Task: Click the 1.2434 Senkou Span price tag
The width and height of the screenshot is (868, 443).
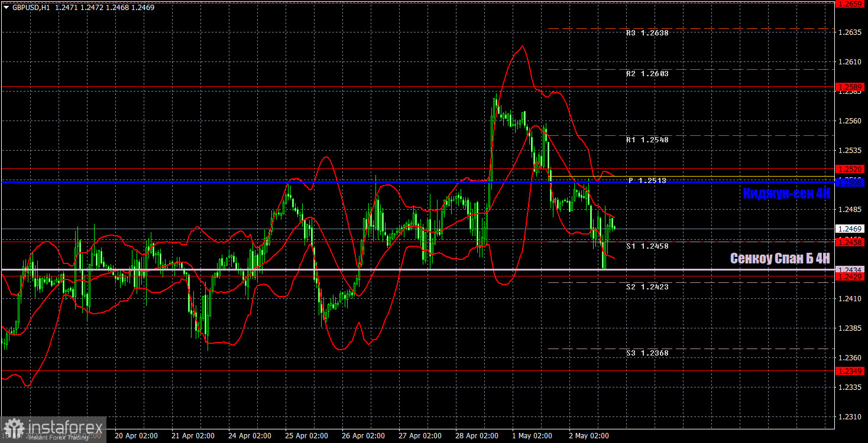Action: [851, 269]
